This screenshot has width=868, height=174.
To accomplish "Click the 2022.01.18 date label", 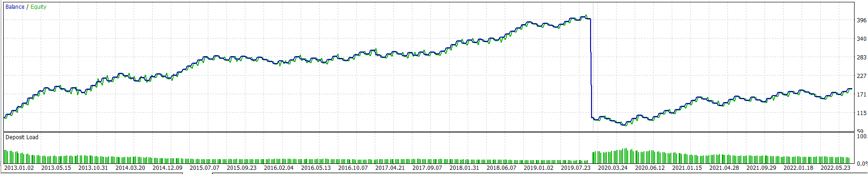I will (798, 168).
